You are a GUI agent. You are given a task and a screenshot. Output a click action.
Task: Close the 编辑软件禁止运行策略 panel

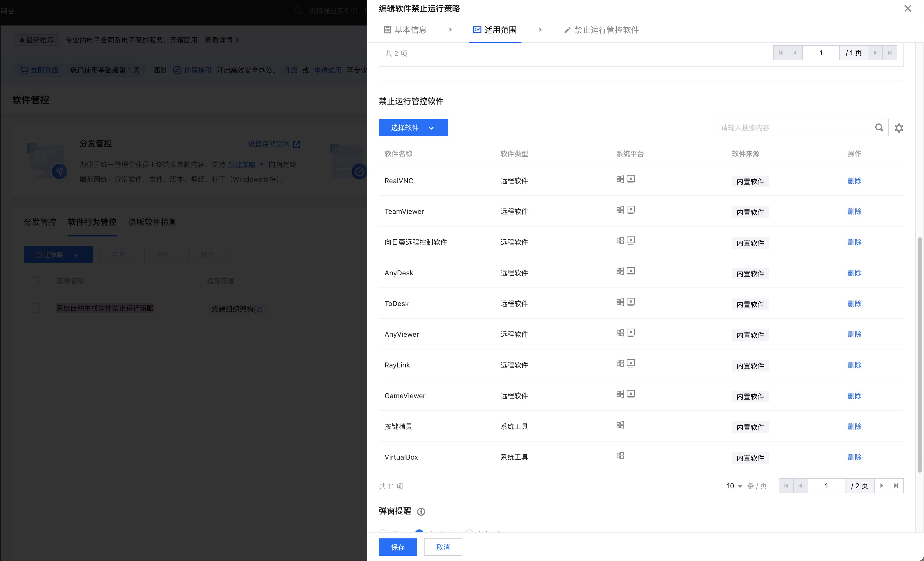click(x=907, y=8)
